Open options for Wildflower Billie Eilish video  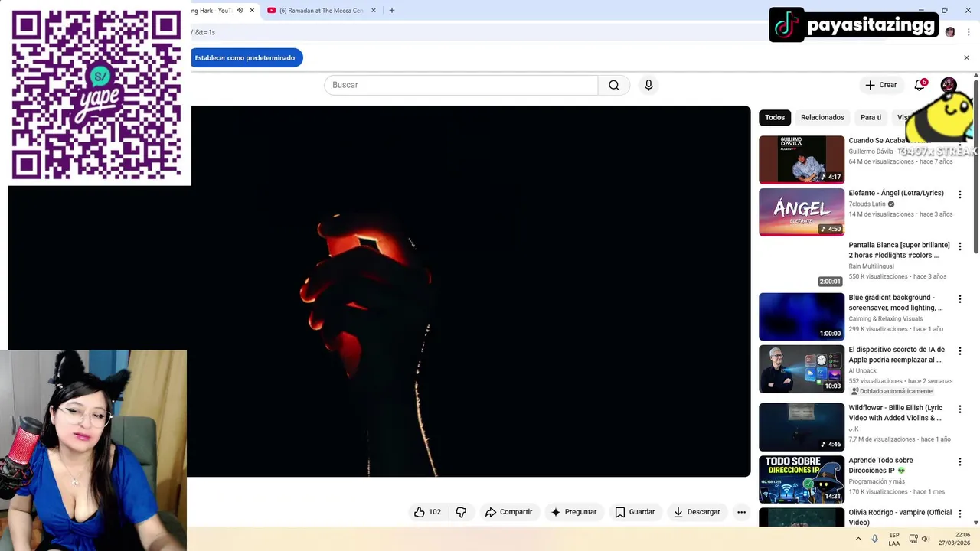pos(959,409)
